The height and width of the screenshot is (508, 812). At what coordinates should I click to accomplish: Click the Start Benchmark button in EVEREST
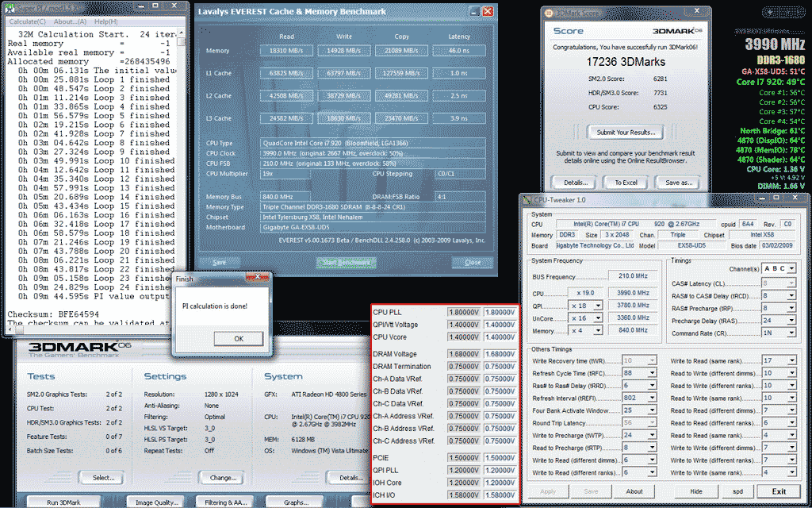click(x=346, y=262)
